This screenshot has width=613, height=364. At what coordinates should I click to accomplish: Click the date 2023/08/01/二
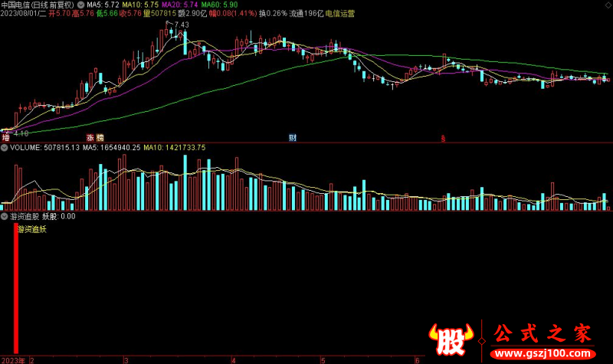click(x=24, y=14)
